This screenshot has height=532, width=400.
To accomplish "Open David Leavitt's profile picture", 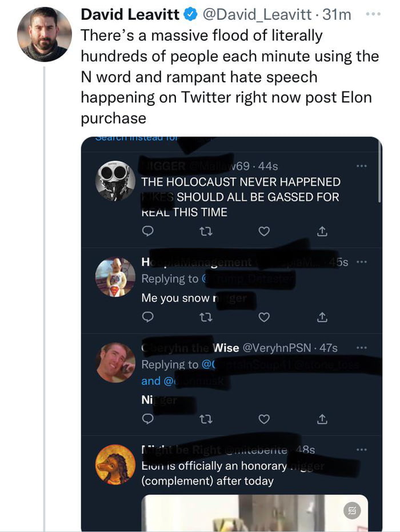I will (x=45, y=34).
